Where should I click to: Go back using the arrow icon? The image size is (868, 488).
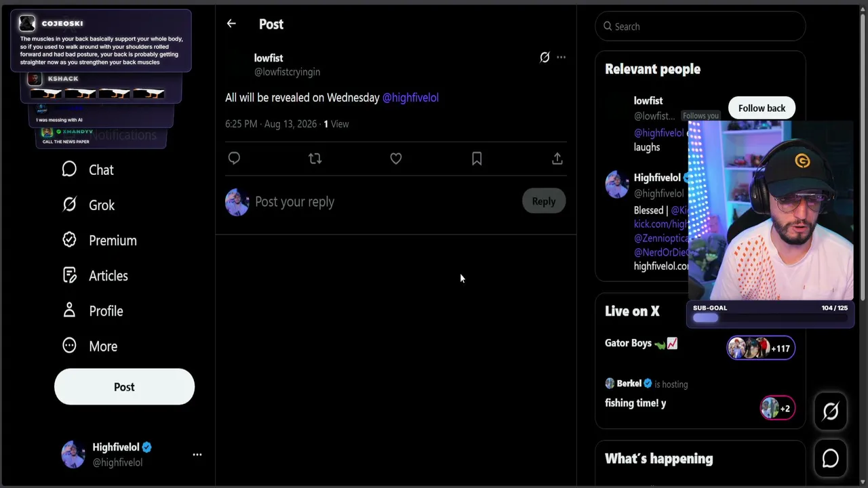click(x=231, y=24)
